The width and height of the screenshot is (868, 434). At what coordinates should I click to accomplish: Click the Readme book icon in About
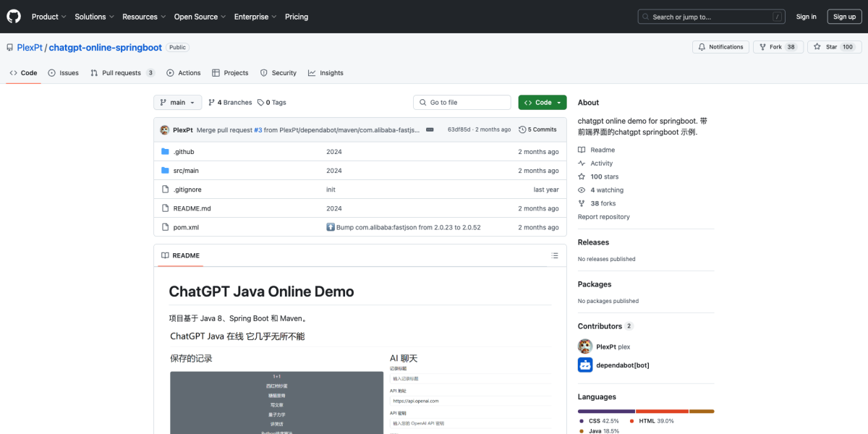pyautogui.click(x=581, y=150)
